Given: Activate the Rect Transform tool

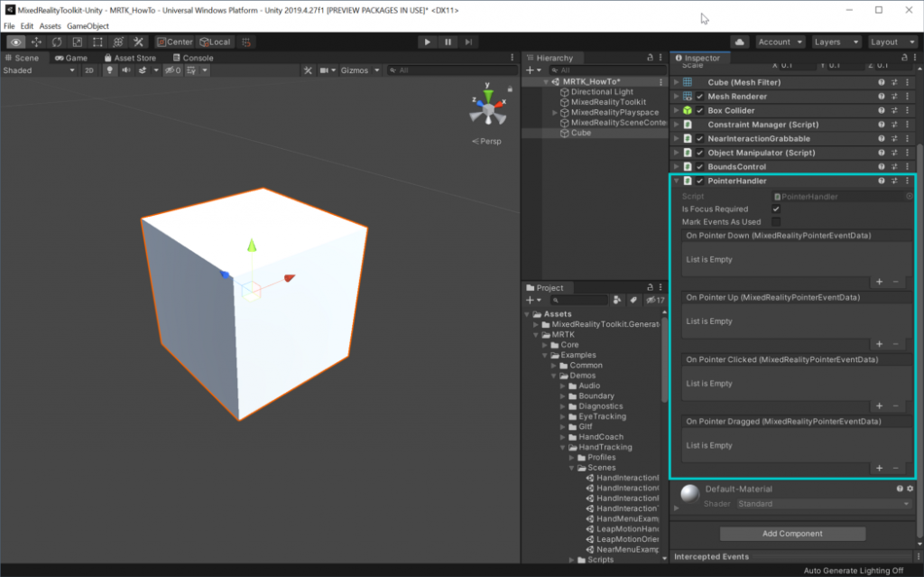Looking at the screenshot, I should coord(97,42).
